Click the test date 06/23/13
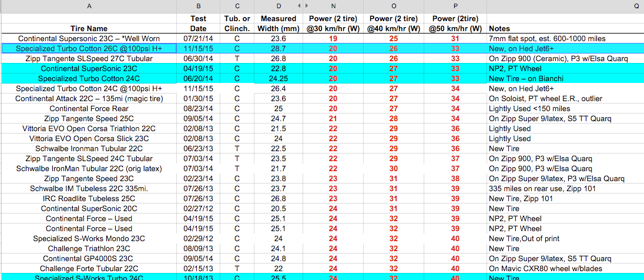 199,148
